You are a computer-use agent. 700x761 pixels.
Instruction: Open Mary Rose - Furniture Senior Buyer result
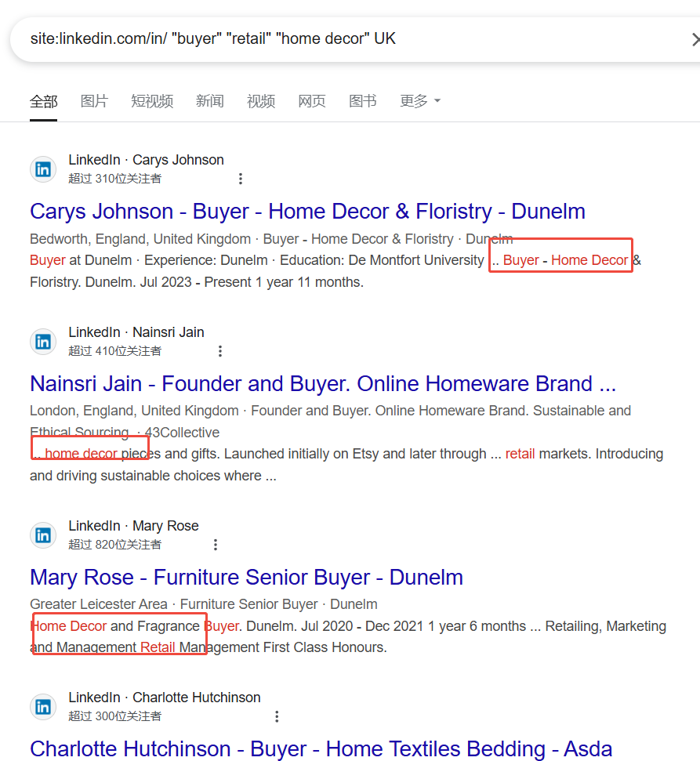246,578
